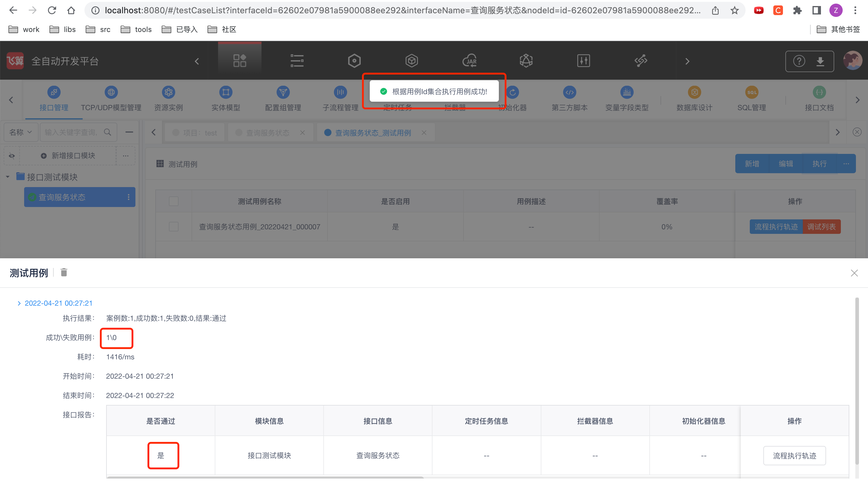Collapse the 接口测试模块 tree folder

(x=8, y=177)
